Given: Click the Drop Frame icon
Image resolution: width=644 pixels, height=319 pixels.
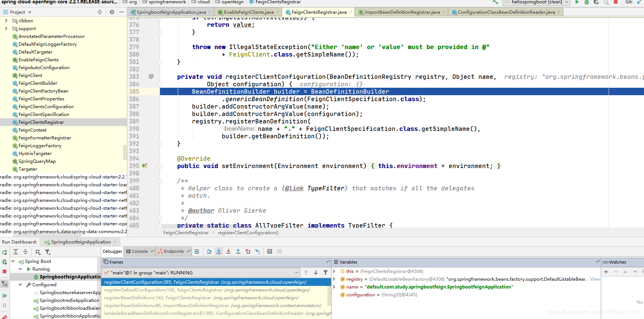Looking at the screenshot, I should [x=248, y=251].
